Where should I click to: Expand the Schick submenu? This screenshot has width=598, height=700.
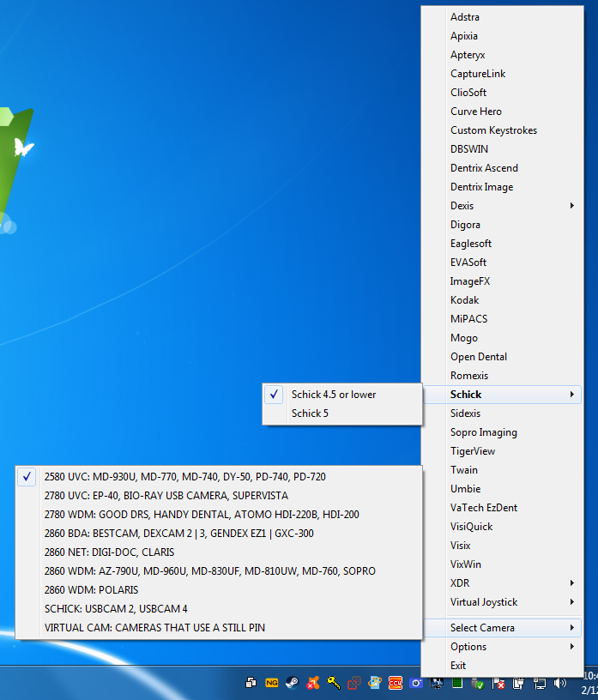coord(503,395)
